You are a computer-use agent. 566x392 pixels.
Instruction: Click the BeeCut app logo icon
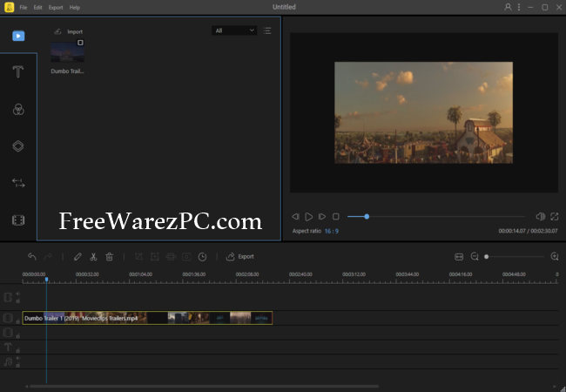point(9,7)
